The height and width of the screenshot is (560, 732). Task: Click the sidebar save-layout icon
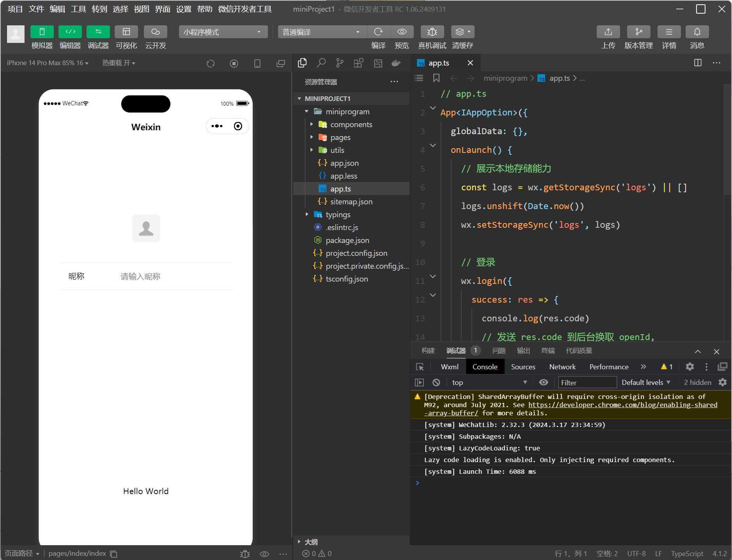tap(378, 63)
